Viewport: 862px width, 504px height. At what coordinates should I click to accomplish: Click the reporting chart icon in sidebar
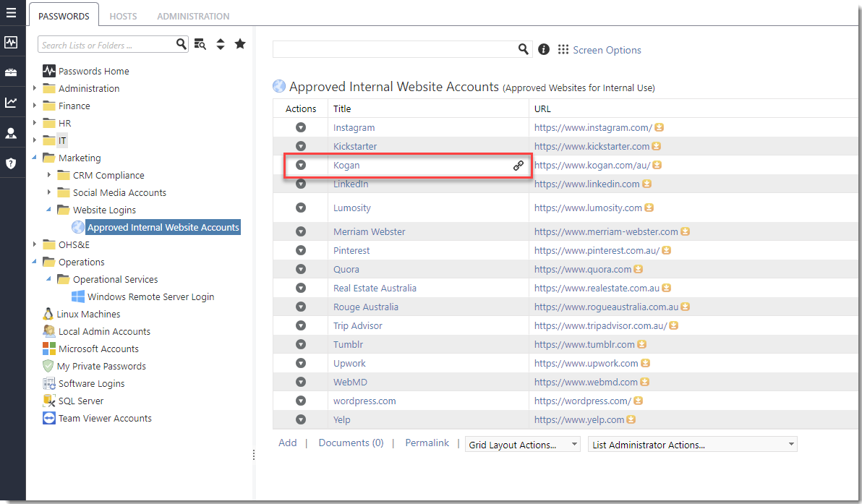pyautogui.click(x=11, y=103)
